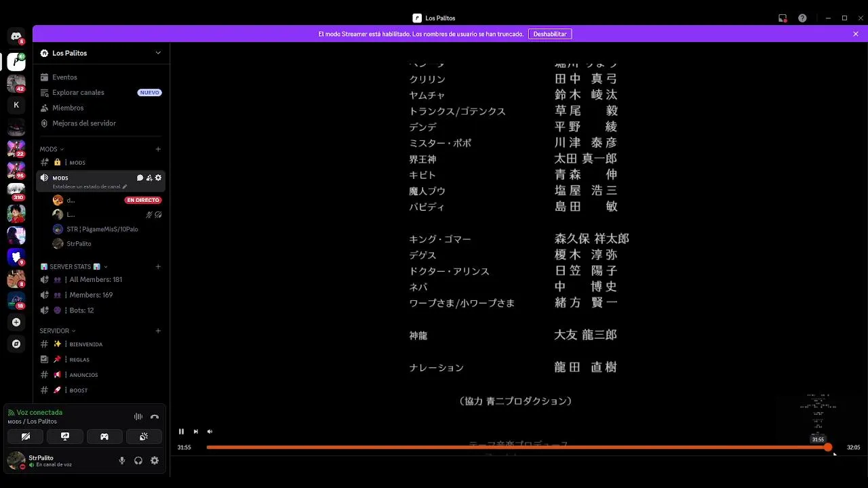
Task: Open noise suppression waveform icon
Action: [x=138, y=417]
